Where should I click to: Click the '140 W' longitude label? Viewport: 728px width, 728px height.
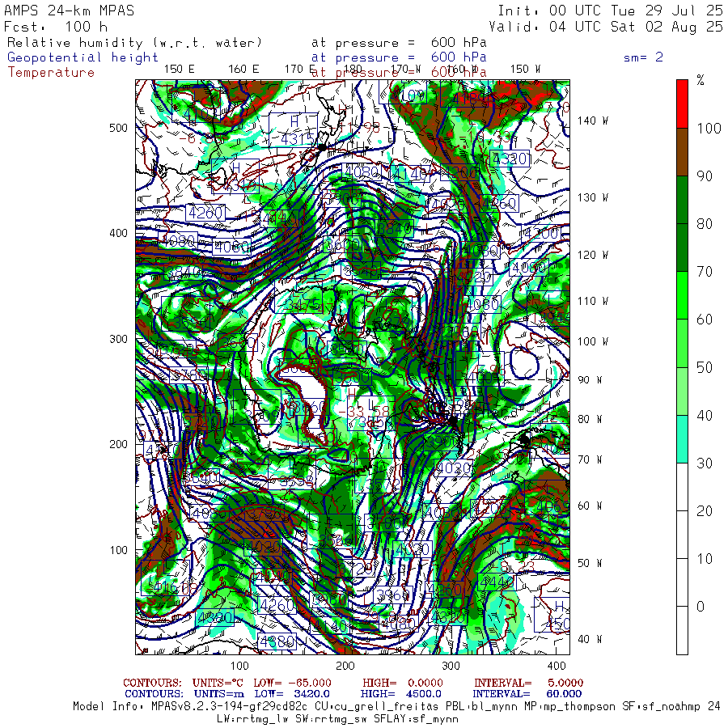[592, 121]
